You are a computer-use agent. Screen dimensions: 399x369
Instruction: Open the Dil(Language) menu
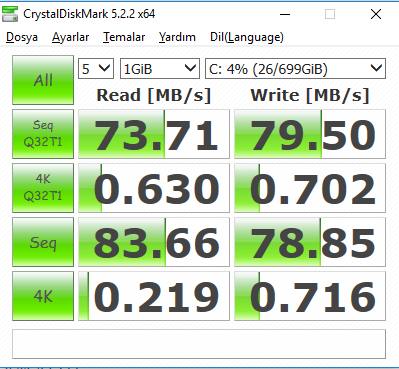coord(247,37)
